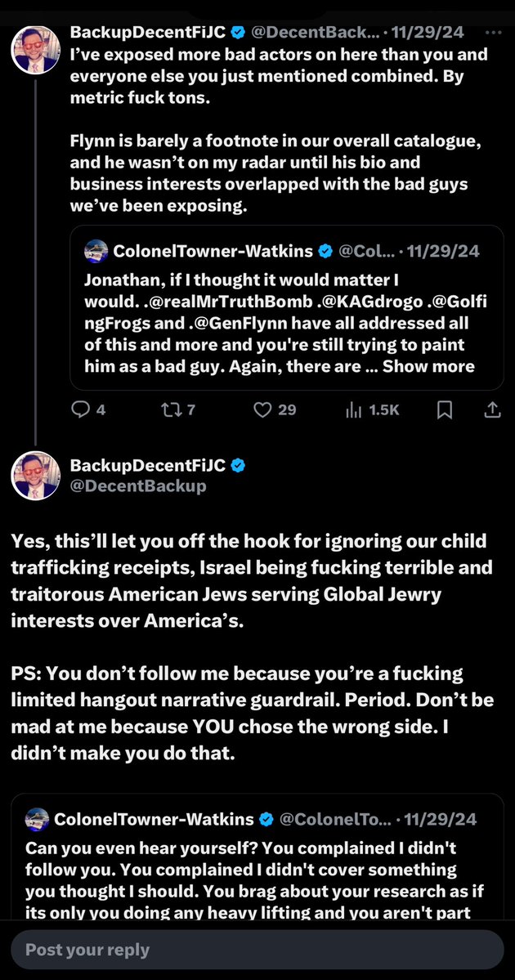
Task: Open main post author's avatar
Action: pyautogui.click(x=35, y=475)
